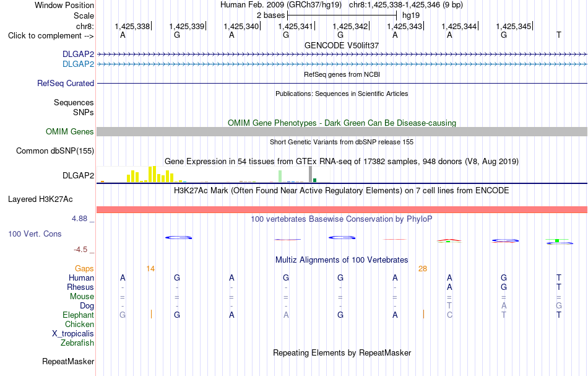The image size is (588, 376).
Task: Select the Dog alignment row label
Action: [87, 306]
